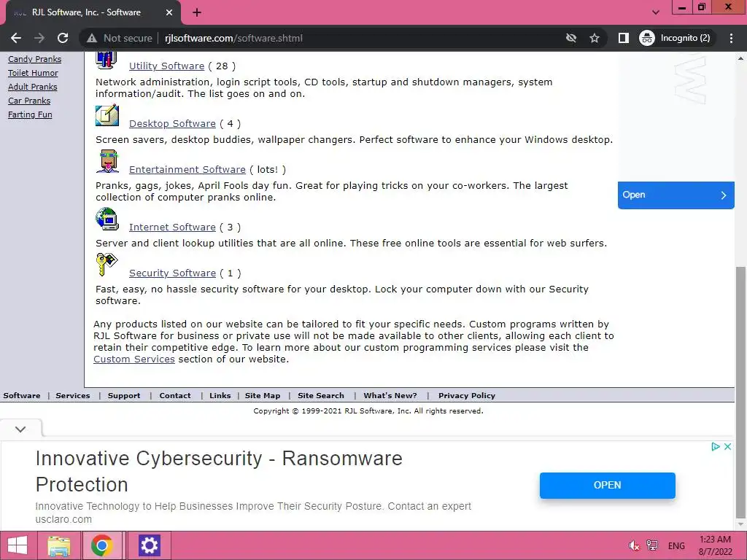Click the network tray icon

(652, 545)
